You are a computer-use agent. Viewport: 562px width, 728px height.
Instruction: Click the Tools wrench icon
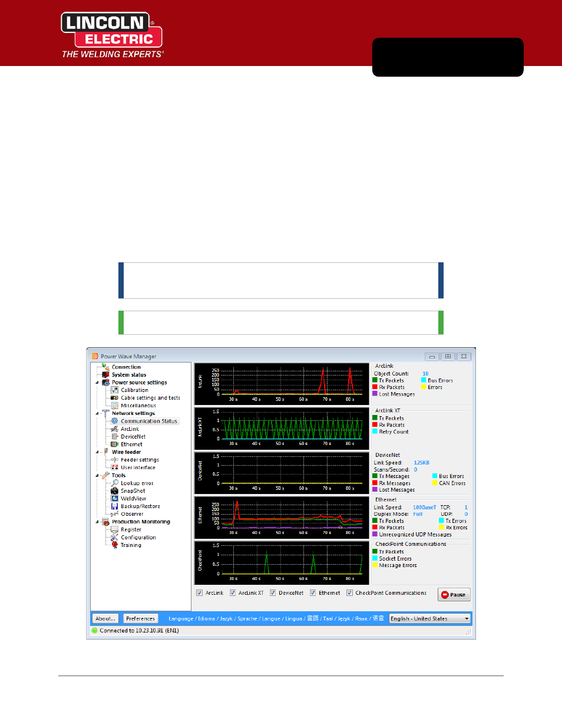click(105, 475)
